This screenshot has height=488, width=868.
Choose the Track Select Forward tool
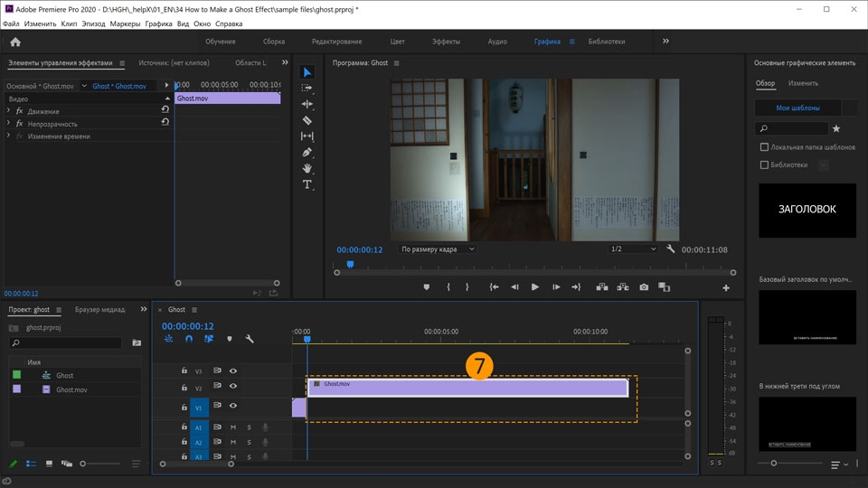(x=307, y=88)
